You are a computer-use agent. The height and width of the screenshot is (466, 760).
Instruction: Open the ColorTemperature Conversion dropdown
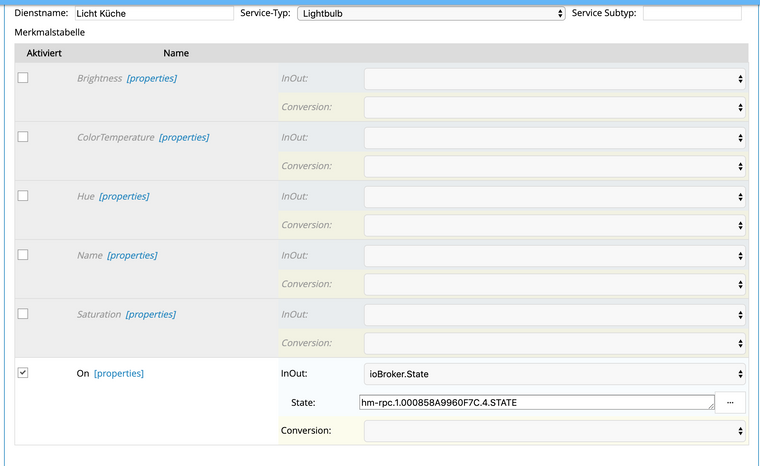555,166
